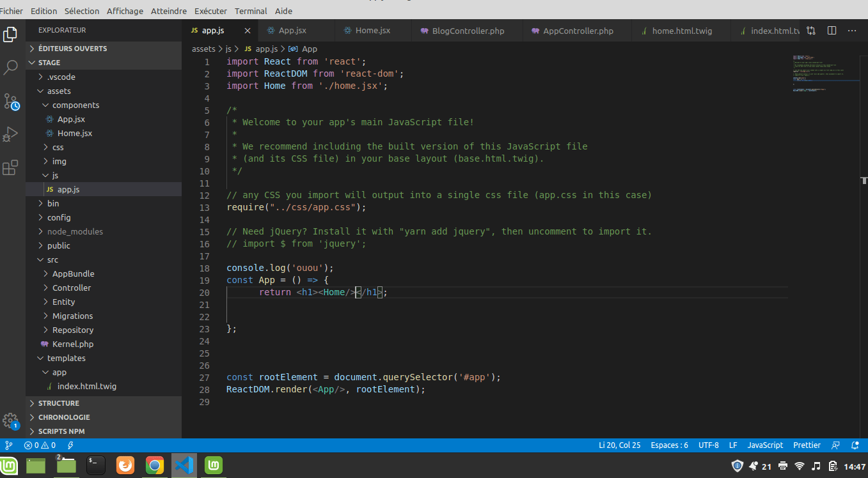Switch to the home.html.twig tab
Viewport: 868px width, 478px height.
681,31
